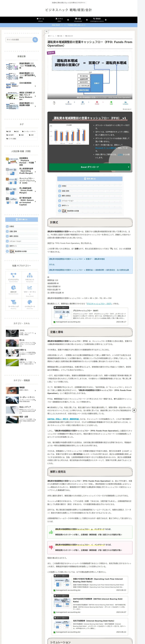Share the article on Facebook
This screenshot has height=644, width=145.
click(68, 103)
